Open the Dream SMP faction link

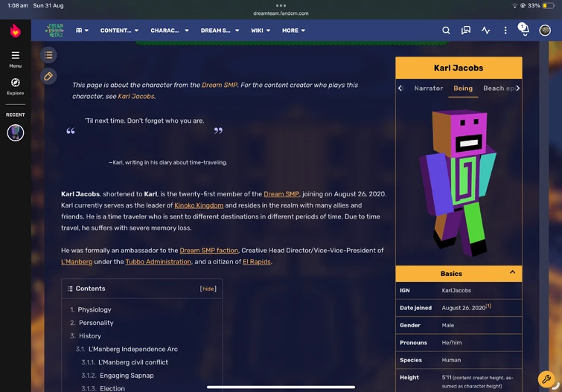tap(208, 251)
